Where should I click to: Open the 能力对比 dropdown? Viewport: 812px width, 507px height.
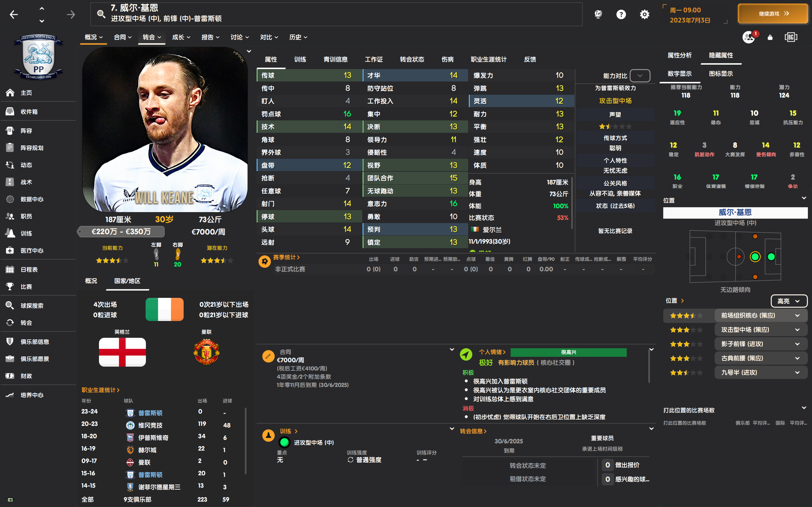point(639,75)
